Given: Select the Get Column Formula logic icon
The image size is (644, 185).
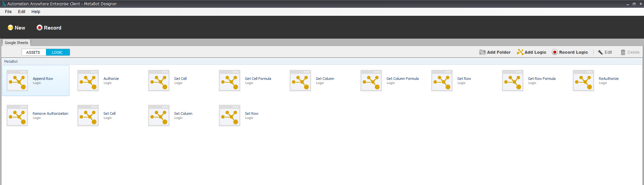Looking at the screenshot, I should click(371, 81).
